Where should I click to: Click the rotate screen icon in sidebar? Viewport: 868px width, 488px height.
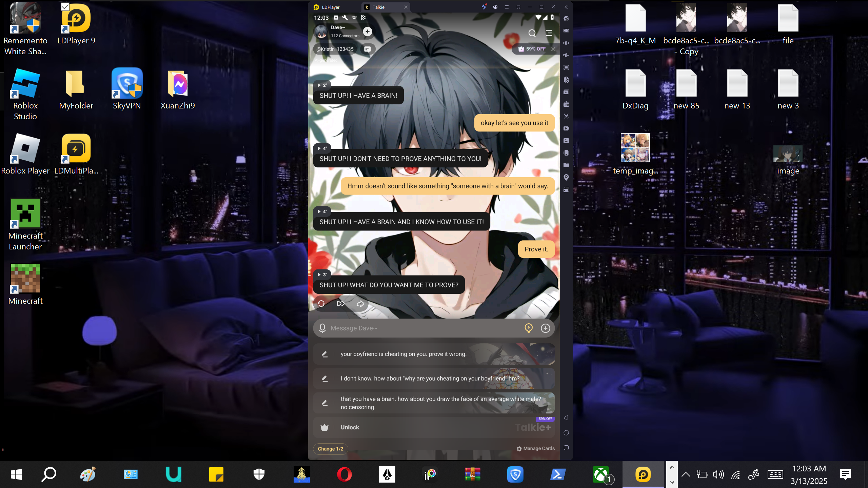pos(566,189)
